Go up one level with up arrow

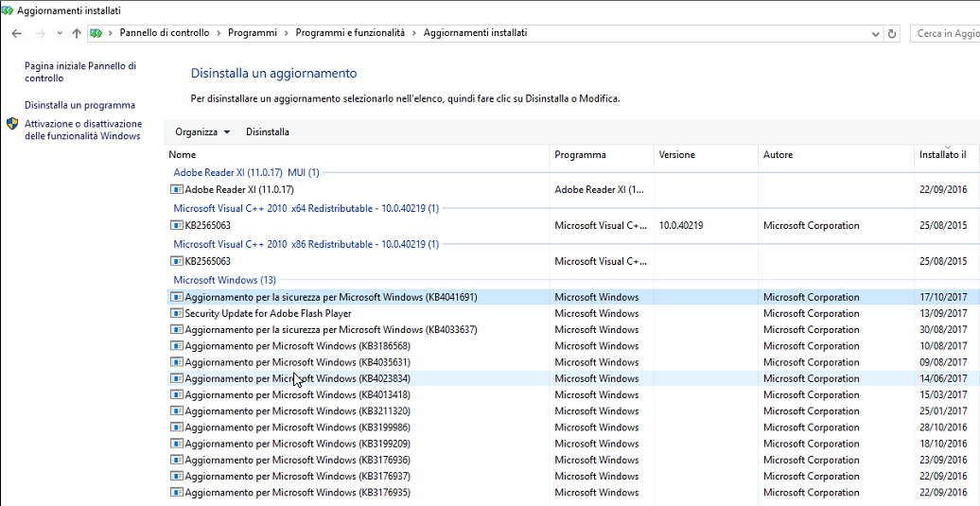(x=77, y=34)
